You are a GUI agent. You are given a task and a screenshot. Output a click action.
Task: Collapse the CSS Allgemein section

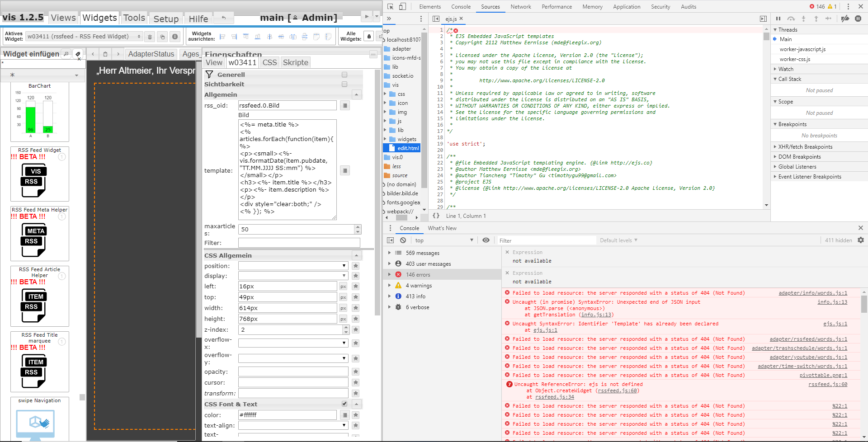coord(356,255)
